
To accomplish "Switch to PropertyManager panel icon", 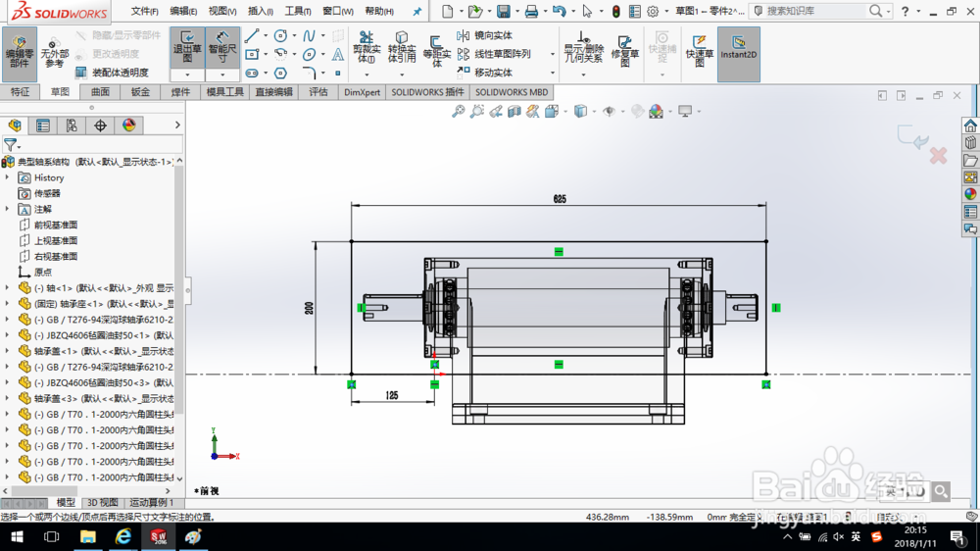I will [43, 125].
